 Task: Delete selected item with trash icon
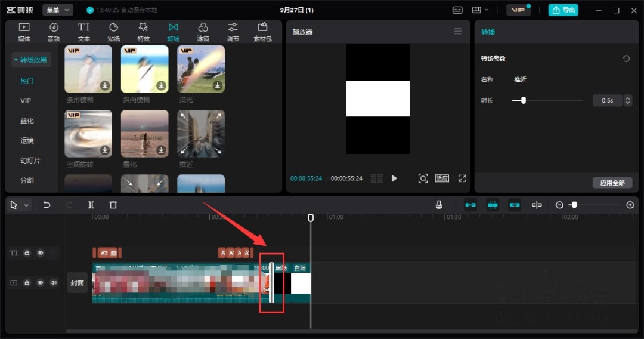113,205
